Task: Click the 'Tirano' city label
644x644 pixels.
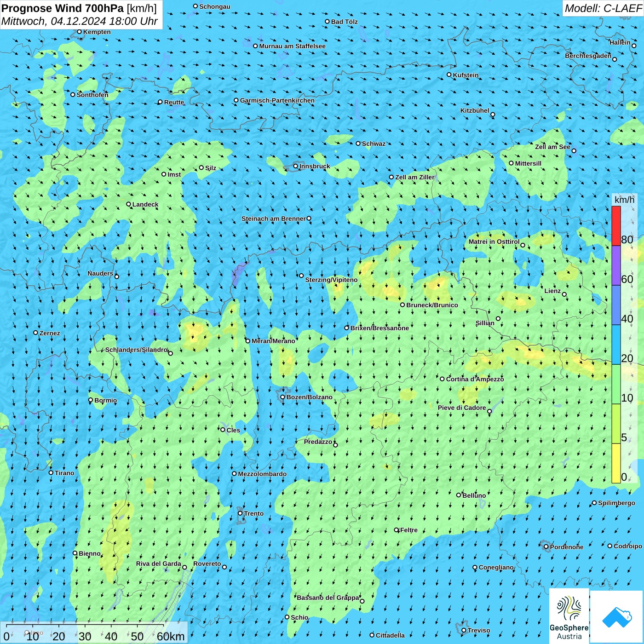Action: pos(64,473)
